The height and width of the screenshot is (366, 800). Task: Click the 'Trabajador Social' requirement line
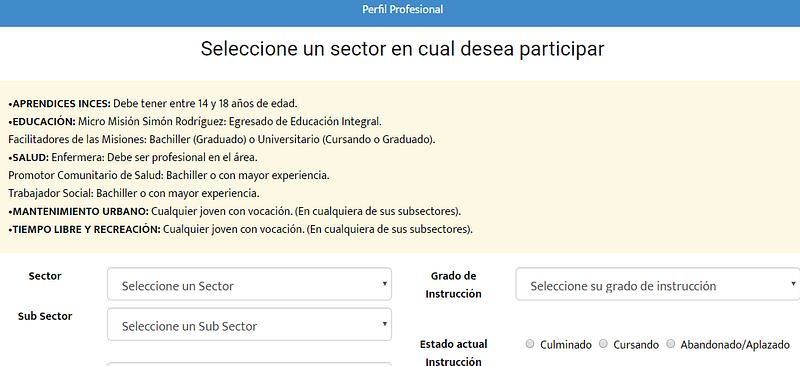[134, 193]
